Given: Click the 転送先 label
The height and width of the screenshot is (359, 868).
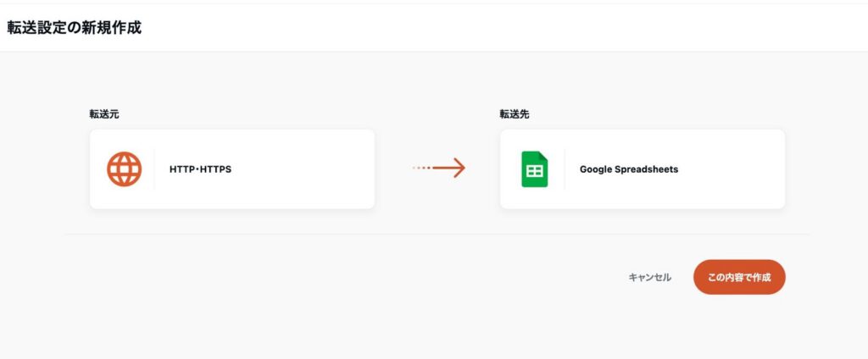Looking at the screenshot, I should pyautogui.click(x=515, y=114).
